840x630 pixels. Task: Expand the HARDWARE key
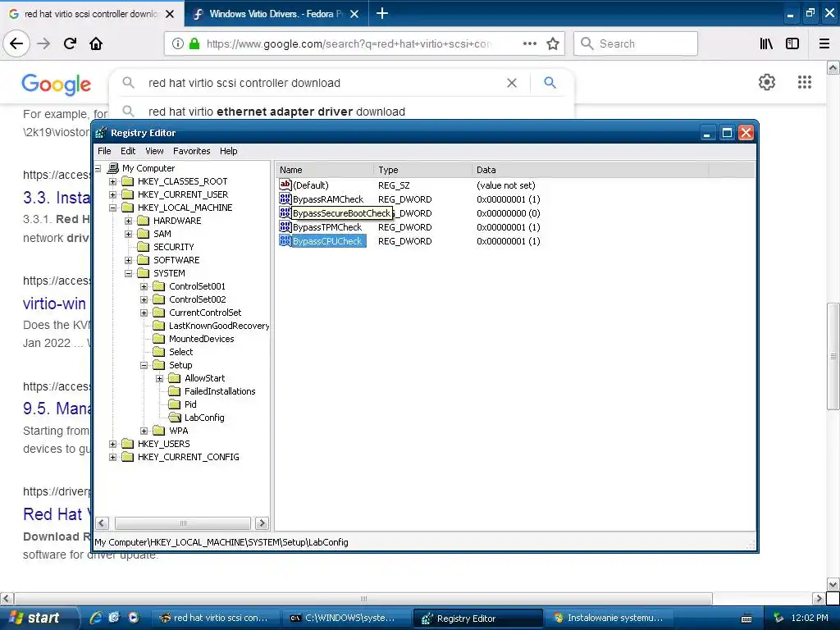[128, 221]
